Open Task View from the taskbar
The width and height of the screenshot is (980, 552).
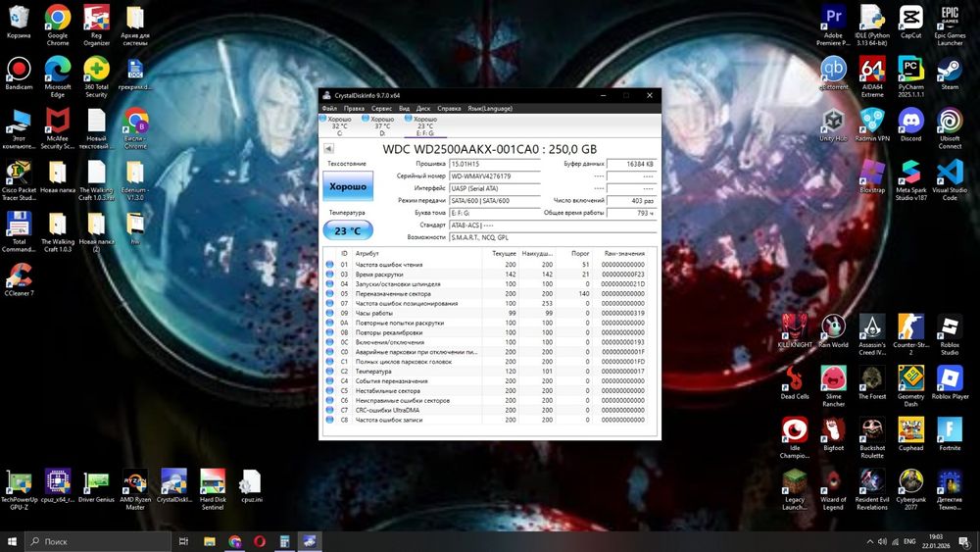tap(184, 541)
